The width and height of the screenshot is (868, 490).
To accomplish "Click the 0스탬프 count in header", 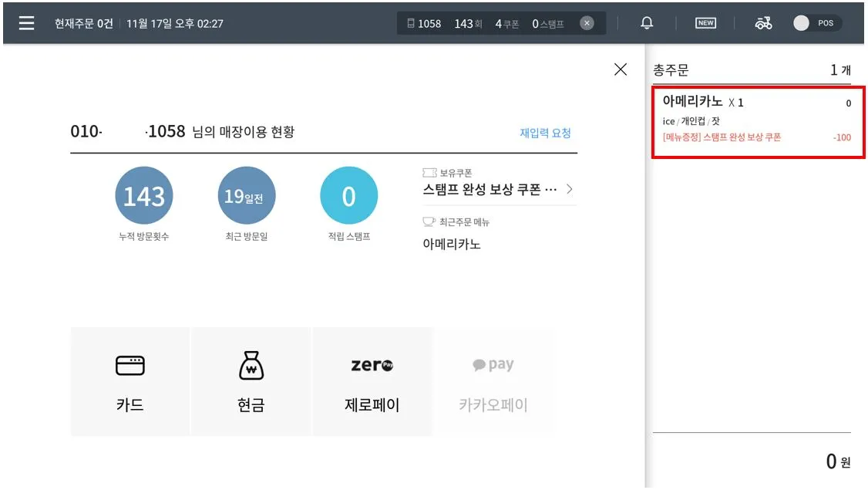I will [x=548, y=24].
